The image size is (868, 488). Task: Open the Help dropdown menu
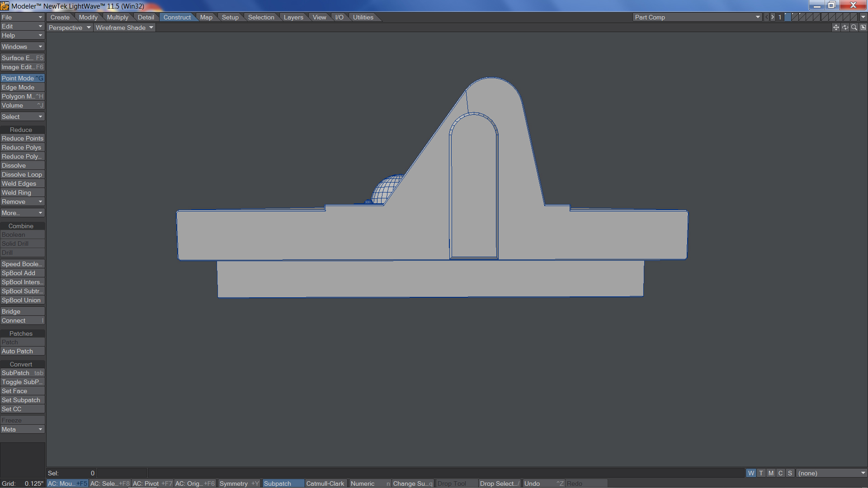click(22, 35)
